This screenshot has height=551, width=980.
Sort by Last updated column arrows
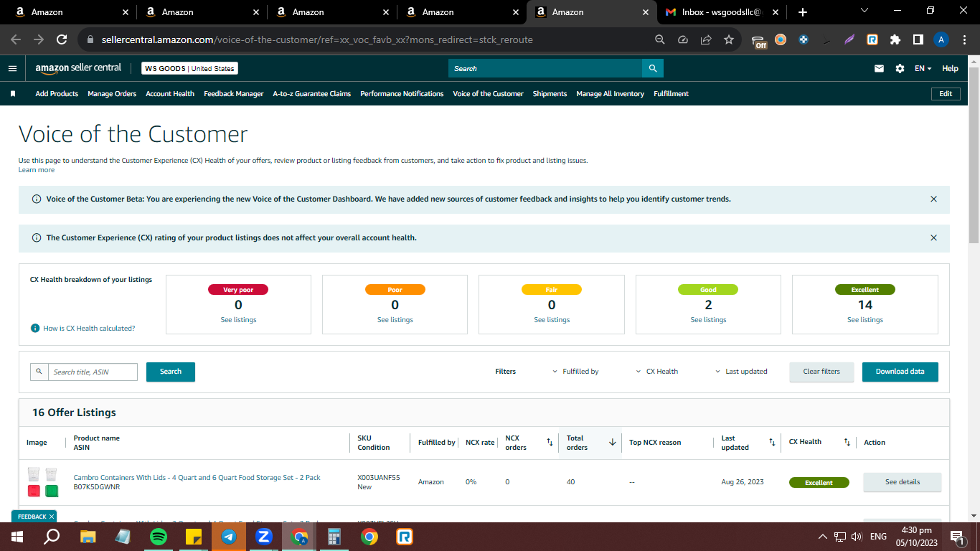pos(772,443)
